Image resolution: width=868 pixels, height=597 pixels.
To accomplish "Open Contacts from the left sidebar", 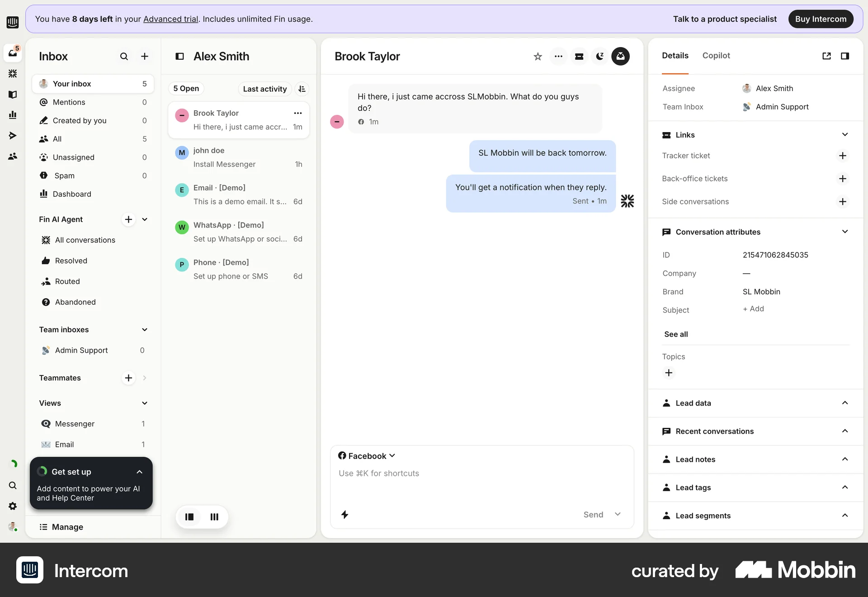I will (x=13, y=156).
